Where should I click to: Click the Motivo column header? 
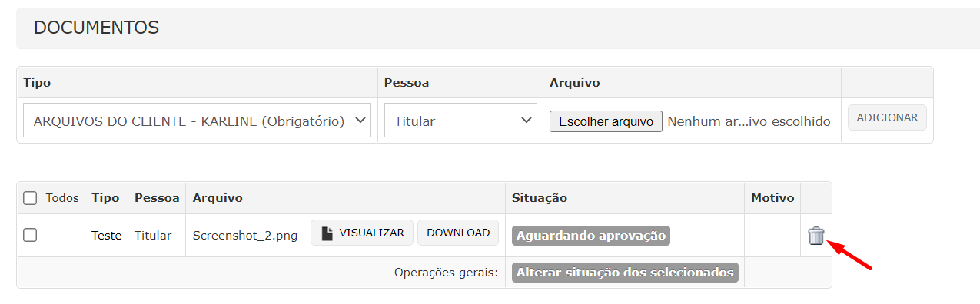772,198
